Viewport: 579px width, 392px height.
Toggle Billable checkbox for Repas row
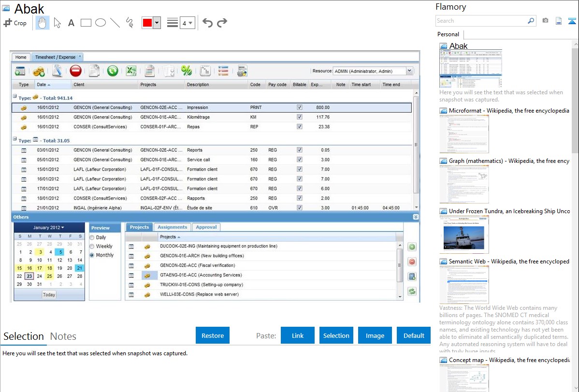click(x=300, y=126)
